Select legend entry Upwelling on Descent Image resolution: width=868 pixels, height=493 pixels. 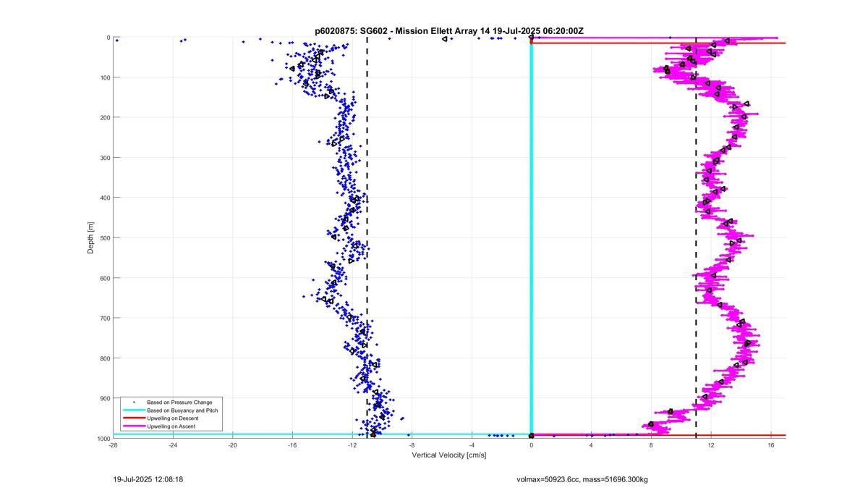(x=173, y=418)
